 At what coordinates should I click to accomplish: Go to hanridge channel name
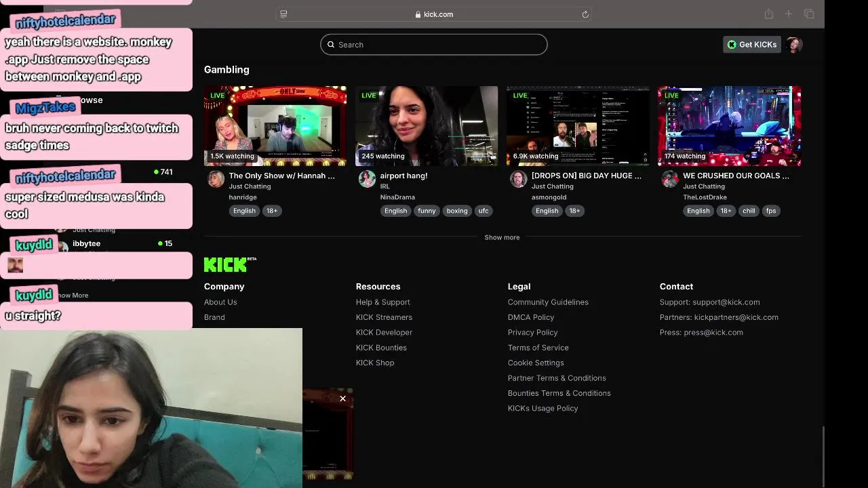coord(243,197)
